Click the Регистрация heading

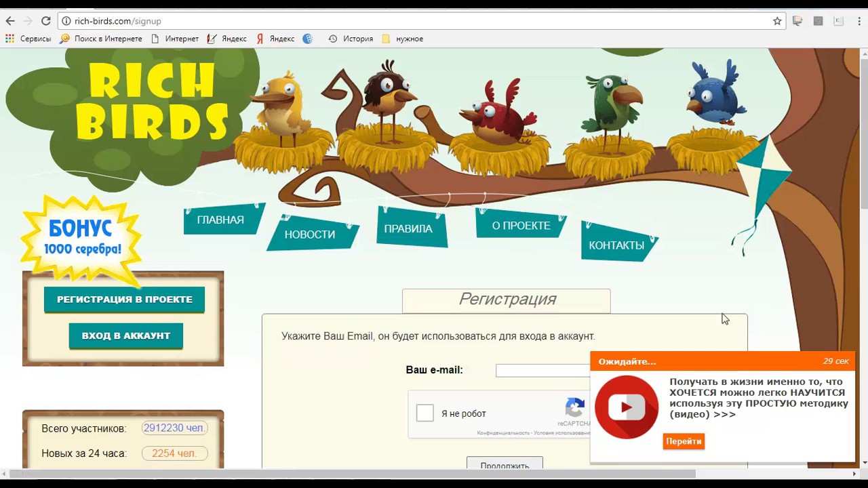[507, 300]
